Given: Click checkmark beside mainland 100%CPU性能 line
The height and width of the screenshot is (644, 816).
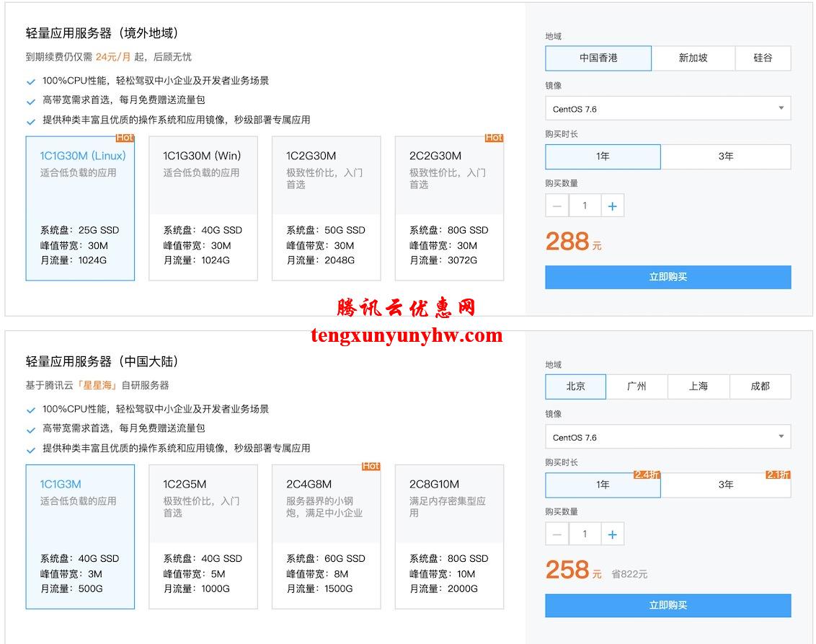Looking at the screenshot, I should point(31,410).
